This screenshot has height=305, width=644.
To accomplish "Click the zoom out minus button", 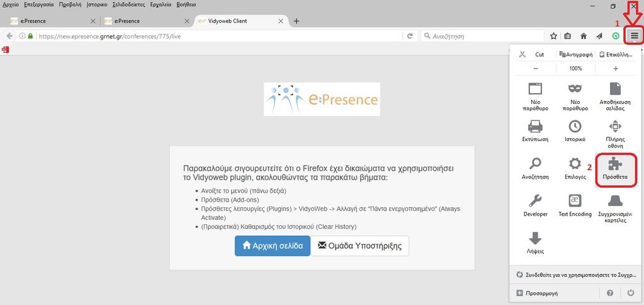I will click(x=536, y=69).
